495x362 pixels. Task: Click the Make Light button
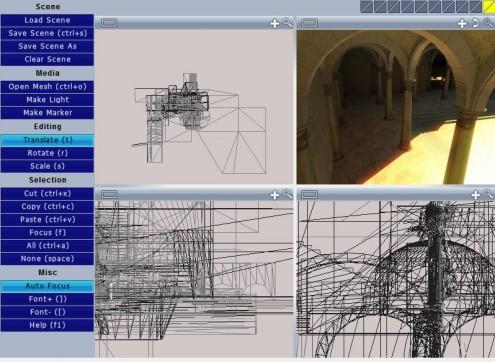[47, 100]
